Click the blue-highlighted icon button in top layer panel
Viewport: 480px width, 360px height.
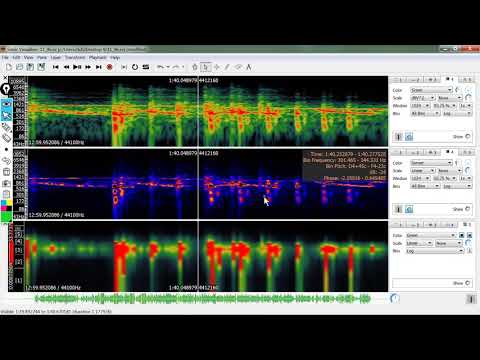[409, 136]
